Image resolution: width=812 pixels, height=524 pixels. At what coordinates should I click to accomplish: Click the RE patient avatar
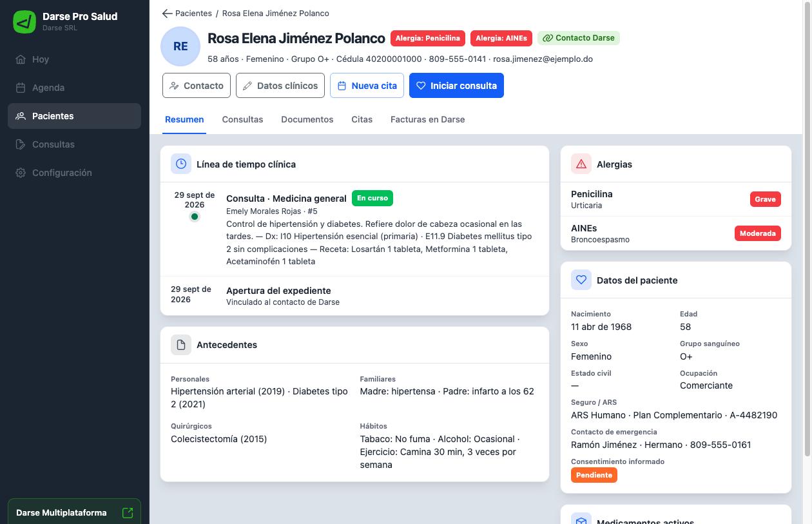pos(180,46)
